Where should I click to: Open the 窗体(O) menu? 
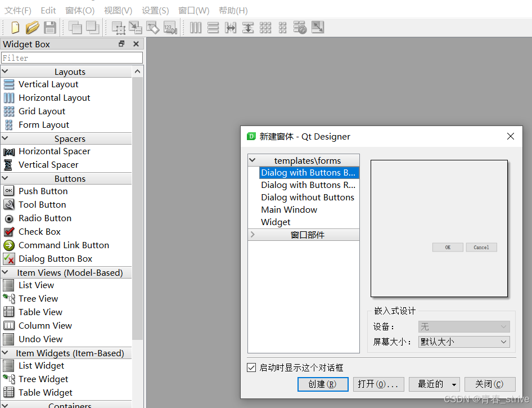(x=80, y=11)
